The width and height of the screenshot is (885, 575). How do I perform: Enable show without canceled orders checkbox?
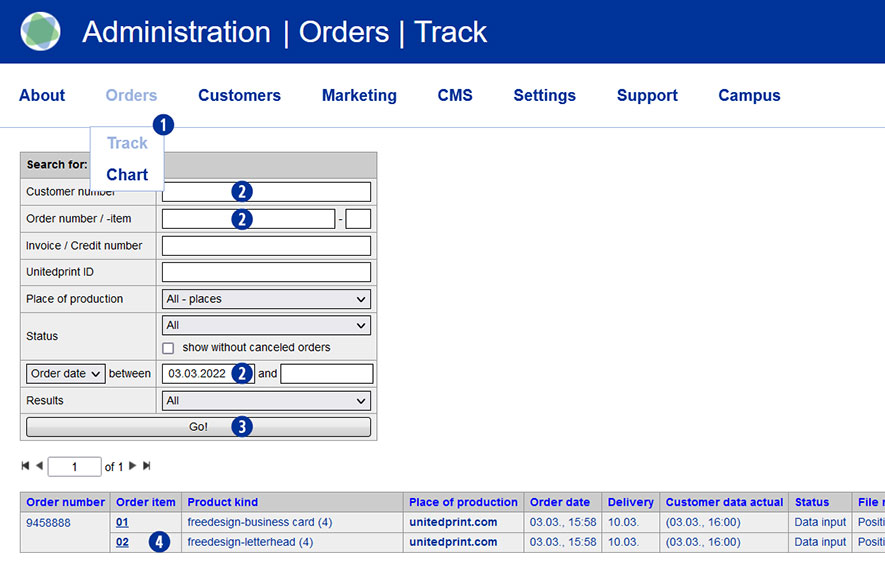pos(168,348)
